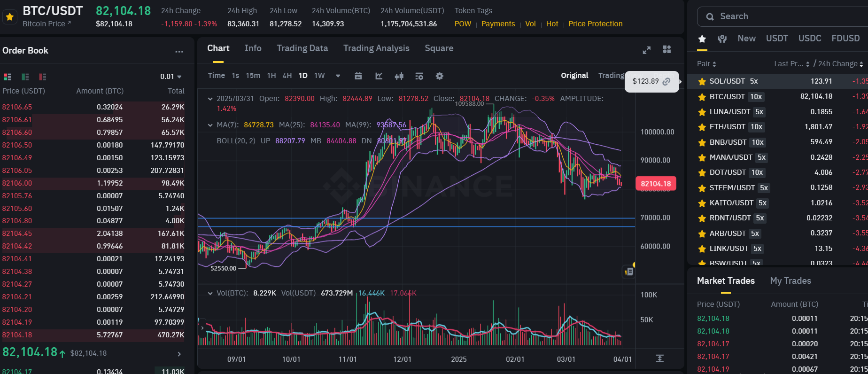
Task: Click the POW token tag
Action: coord(463,24)
